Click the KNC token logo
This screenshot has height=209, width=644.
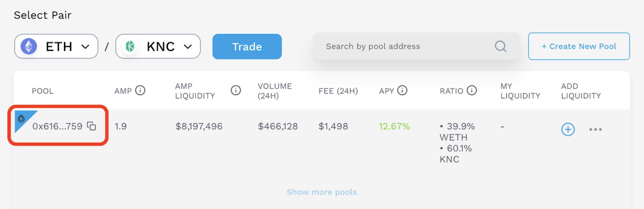click(130, 46)
